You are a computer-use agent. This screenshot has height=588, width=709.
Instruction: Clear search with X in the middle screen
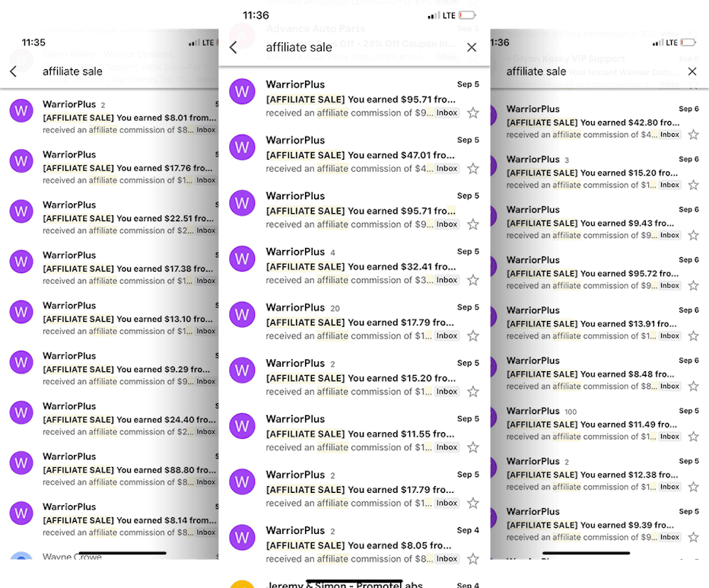(472, 48)
